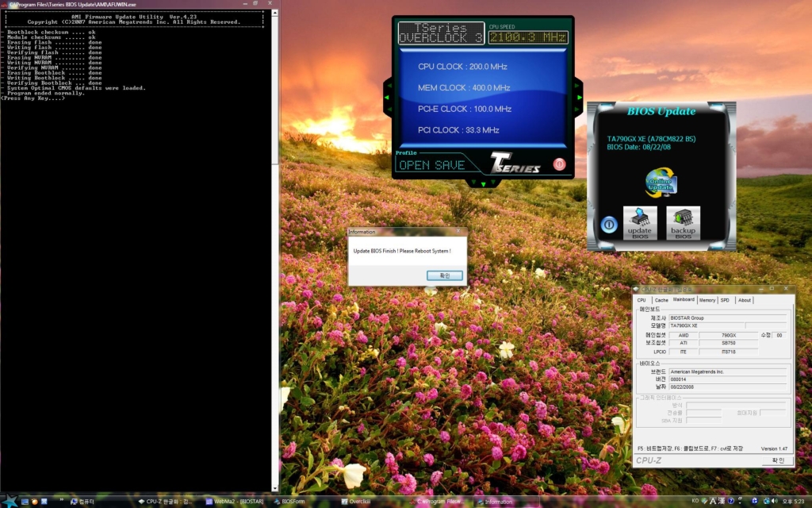Confirm the Update BIOS Finish dialog
This screenshot has height=508, width=812.
click(x=444, y=275)
